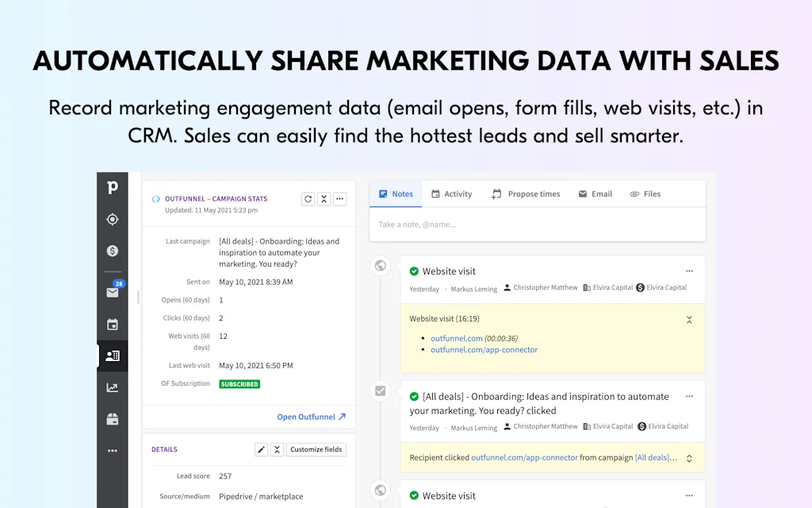Collapse the Website visit 16:19 note
Viewport: 812px width, 508px height.
(x=689, y=320)
